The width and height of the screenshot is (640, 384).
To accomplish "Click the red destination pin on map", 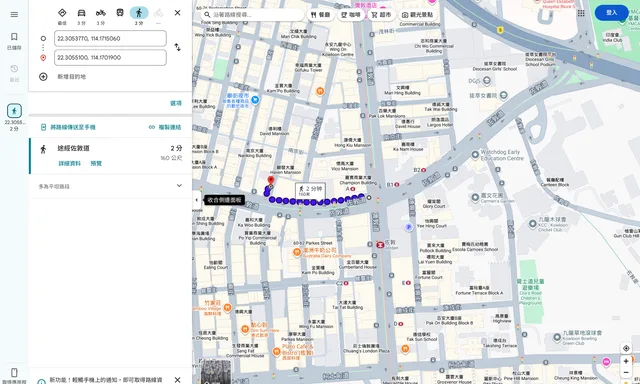I will coord(271,181).
